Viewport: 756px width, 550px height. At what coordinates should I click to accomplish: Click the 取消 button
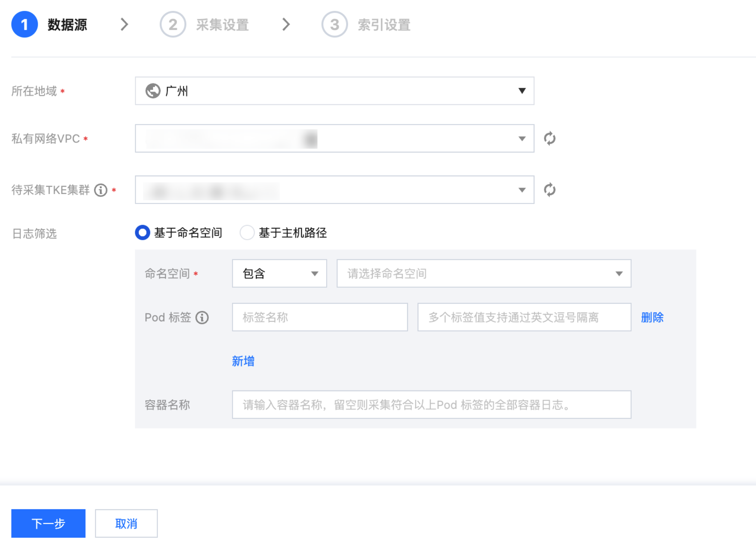126,523
